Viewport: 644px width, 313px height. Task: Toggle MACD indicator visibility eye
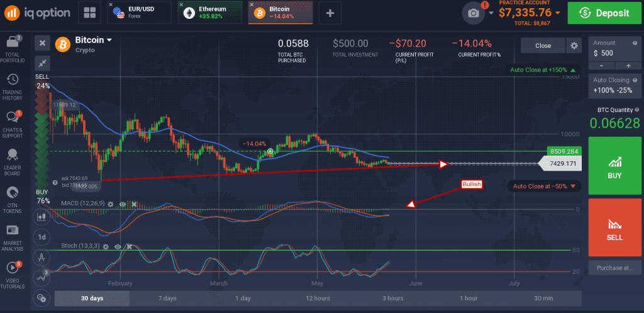123,203
